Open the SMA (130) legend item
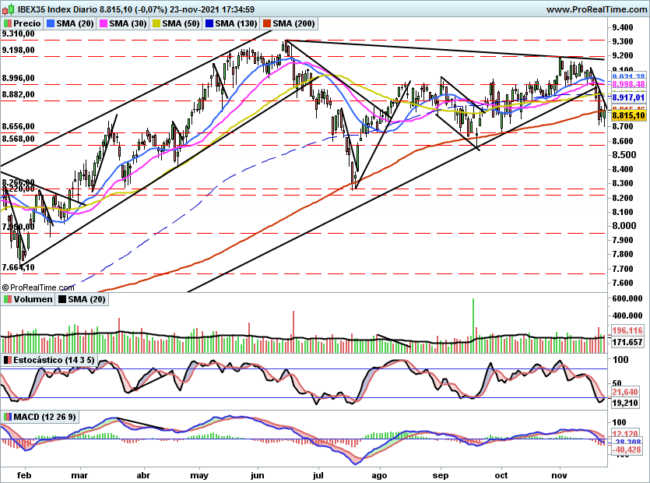Viewport: 650px width, 483px height. click(x=231, y=24)
